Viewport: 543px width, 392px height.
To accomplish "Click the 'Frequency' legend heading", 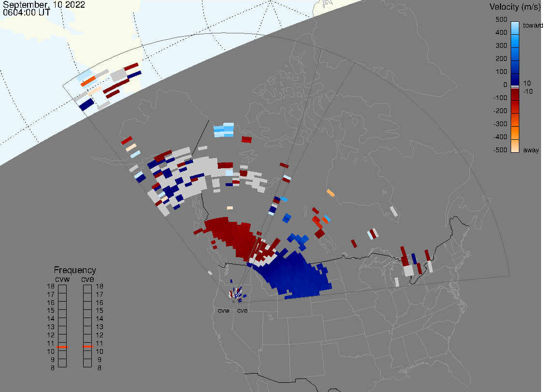I will (75, 270).
